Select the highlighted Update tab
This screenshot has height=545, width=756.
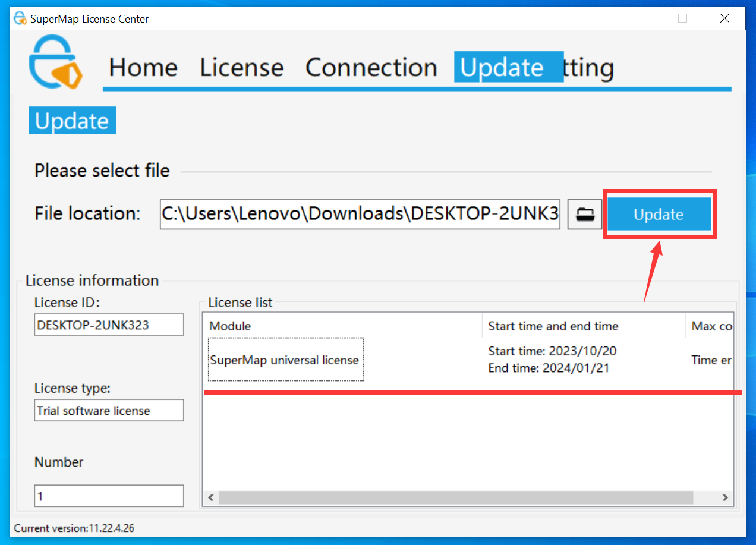(508, 67)
